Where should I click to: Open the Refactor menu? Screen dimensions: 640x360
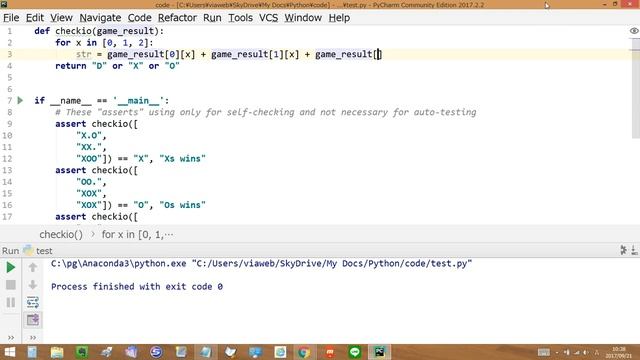177,18
